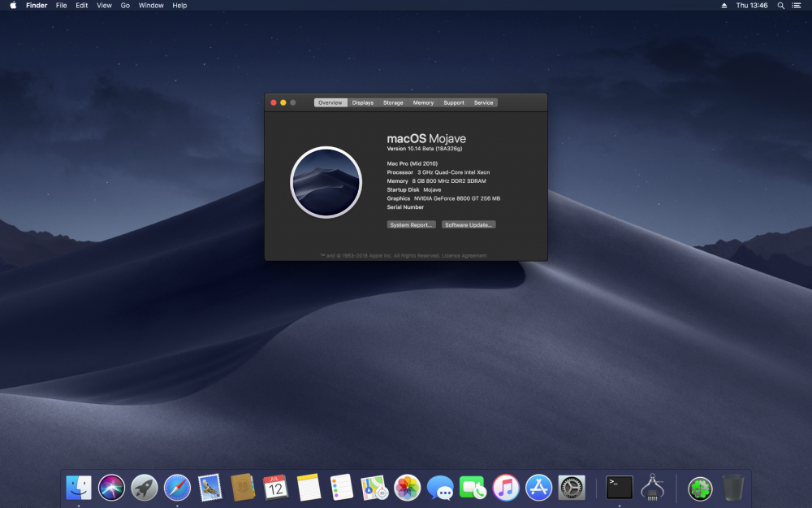This screenshot has width=812, height=508.
Task: Switch to the Support tab
Action: (454, 102)
